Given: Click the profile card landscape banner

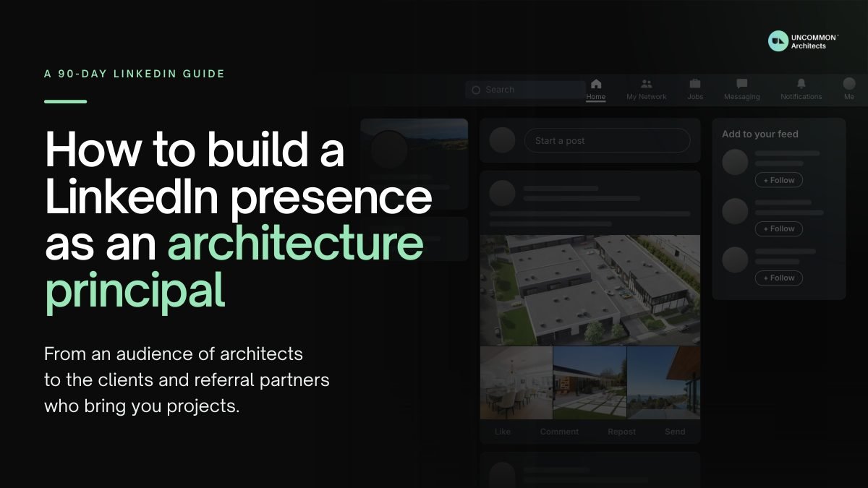Looking at the screenshot, I should [414, 134].
